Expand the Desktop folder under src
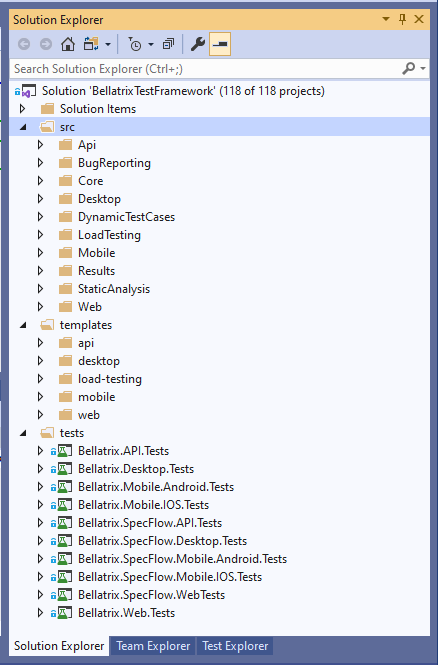 tap(40, 199)
